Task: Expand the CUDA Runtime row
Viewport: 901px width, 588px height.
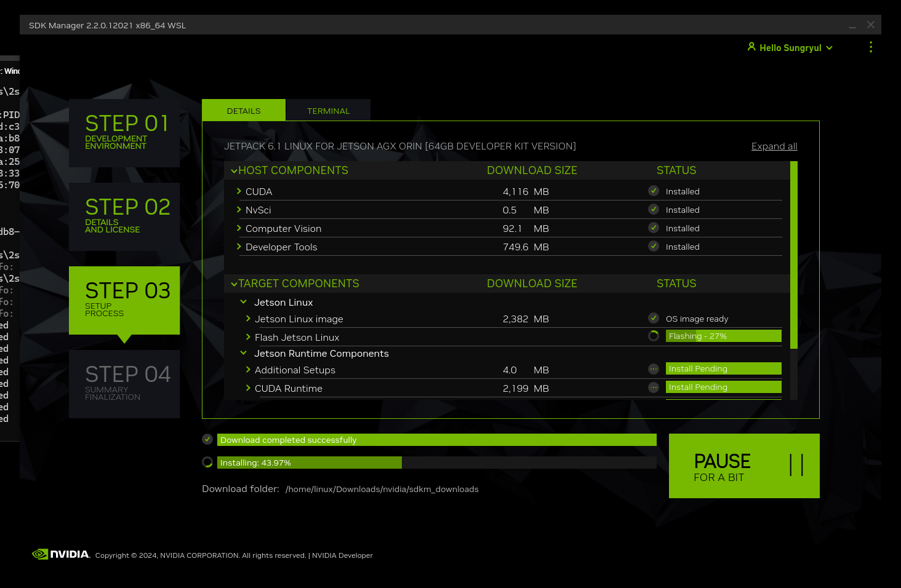Action: click(248, 388)
